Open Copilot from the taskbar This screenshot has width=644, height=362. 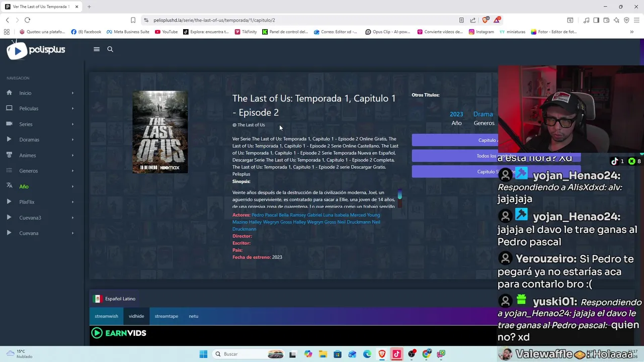coord(308,354)
